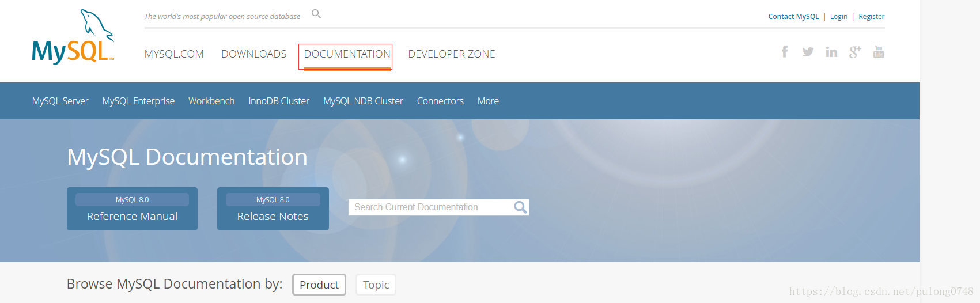The height and width of the screenshot is (303, 980).
Task: Open MySQL Server documentation menu
Action: 60,101
